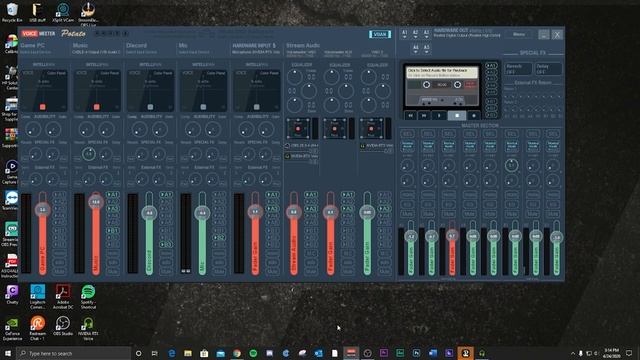Open Chrome from the taskbar
640x360 pixels.
point(237,353)
